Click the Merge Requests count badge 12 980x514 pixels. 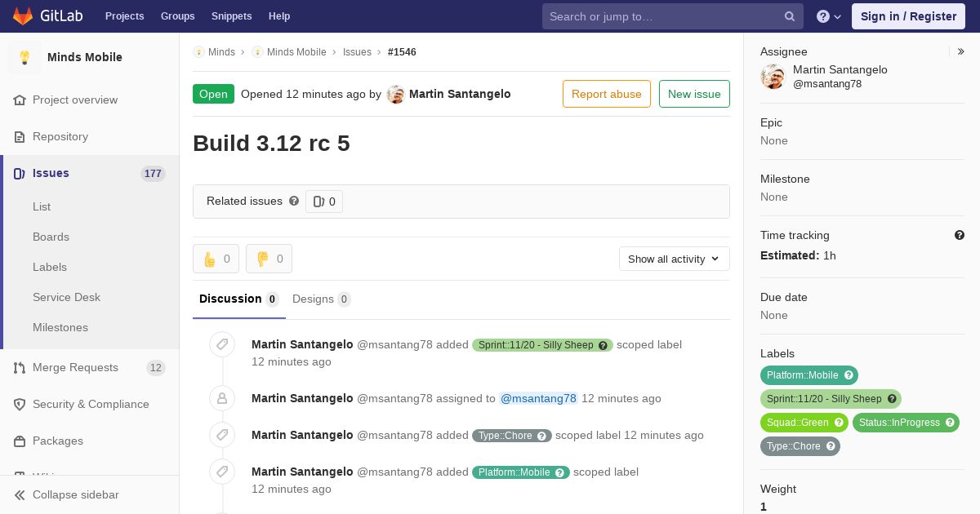(156, 368)
